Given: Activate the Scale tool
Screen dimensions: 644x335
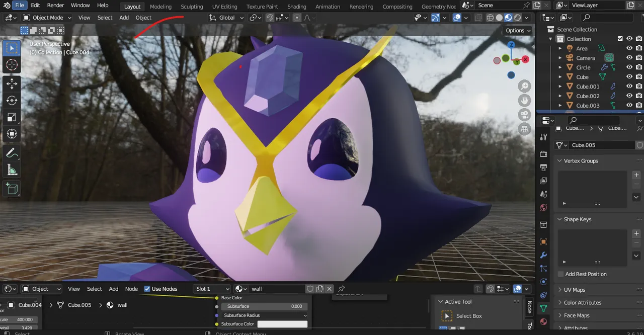Looking at the screenshot, I should pos(12,118).
